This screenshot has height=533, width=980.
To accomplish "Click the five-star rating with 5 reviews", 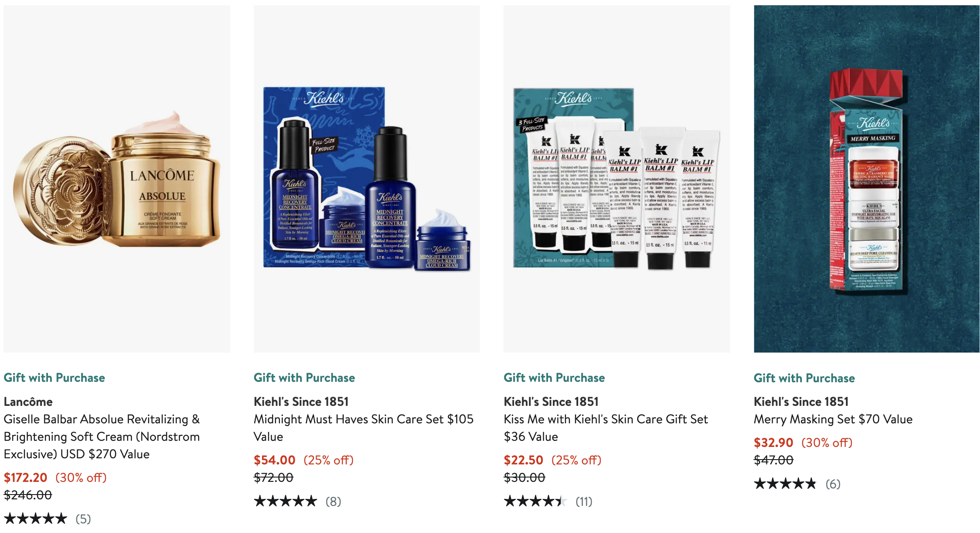I will [47, 519].
